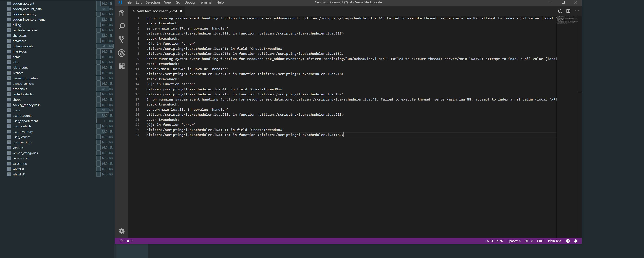Viewport: 644px width, 258px height.
Task: Open the Search view icon
Action: tap(121, 26)
